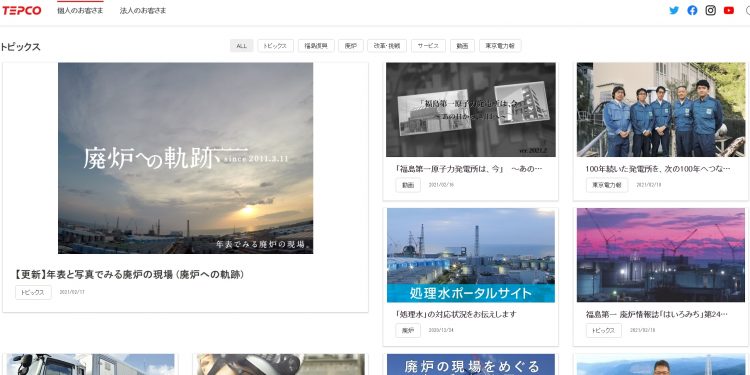Switch to 法人のお客さま tab

(x=143, y=11)
